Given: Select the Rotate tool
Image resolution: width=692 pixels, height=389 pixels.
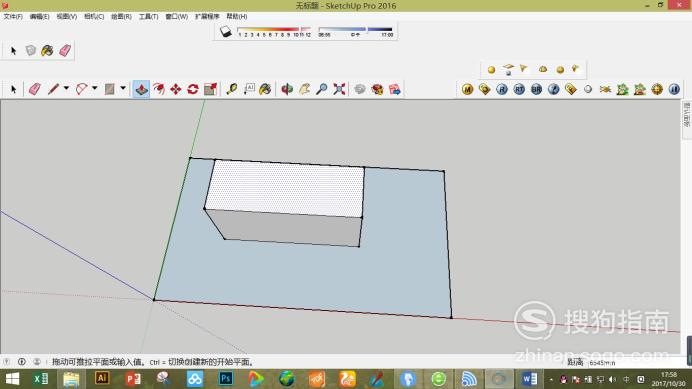Looking at the screenshot, I should coord(193,89).
